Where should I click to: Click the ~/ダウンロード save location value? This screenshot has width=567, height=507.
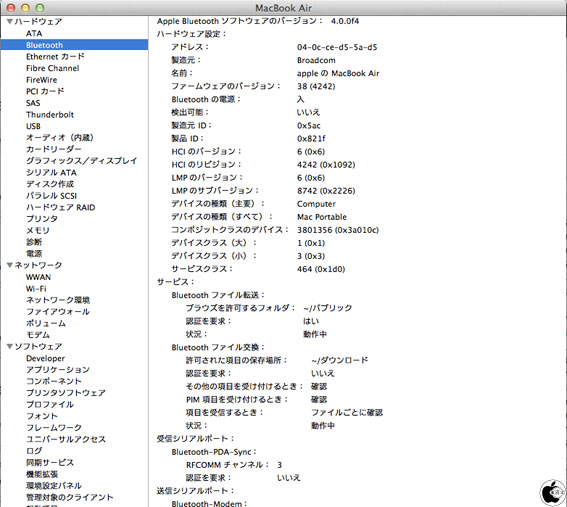(x=339, y=360)
